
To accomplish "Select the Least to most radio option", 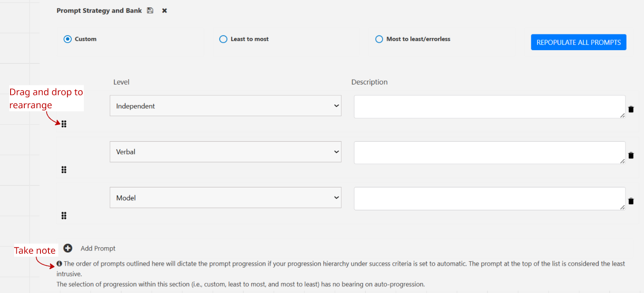I will coord(223,39).
